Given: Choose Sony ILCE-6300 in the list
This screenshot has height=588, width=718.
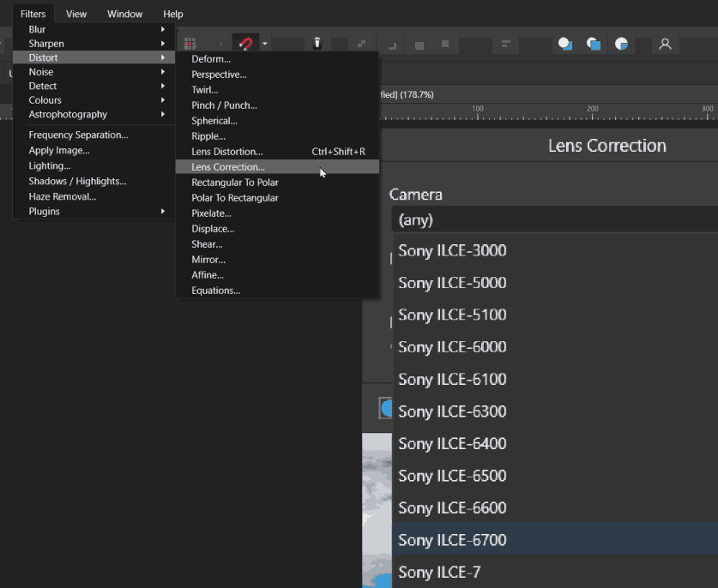Looking at the screenshot, I should tap(555, 411).
